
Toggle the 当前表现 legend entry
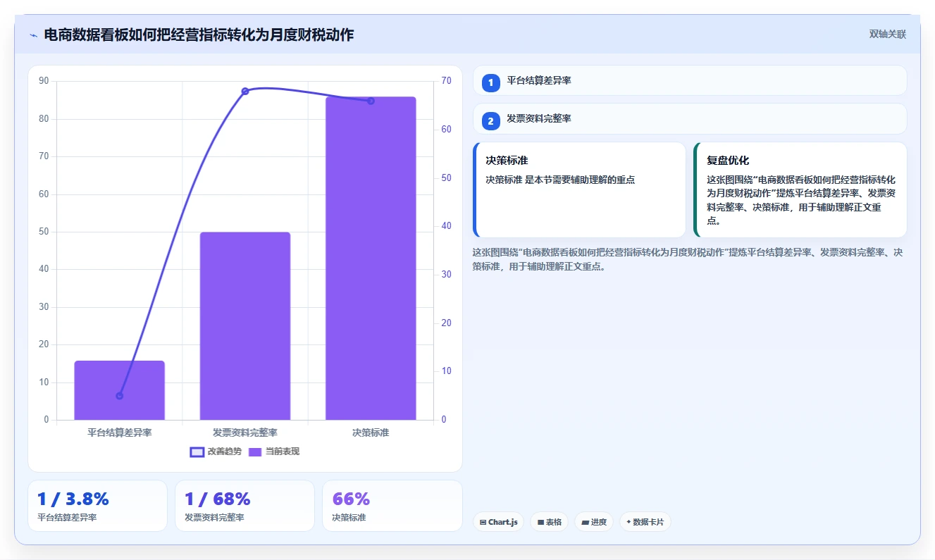click(x=273, y=452)
